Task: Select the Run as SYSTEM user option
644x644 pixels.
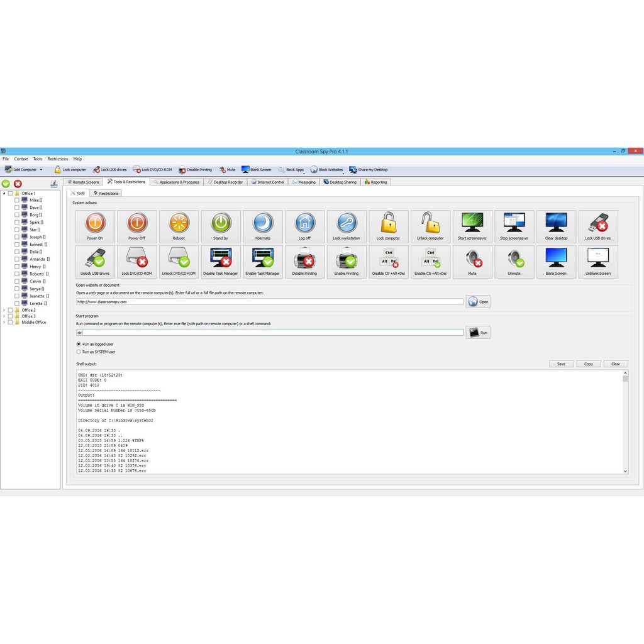Action: 79,352
